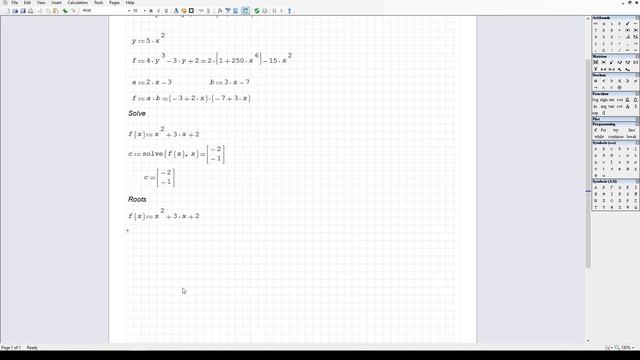Toggle the highlighted side panel button

[245, 11]
